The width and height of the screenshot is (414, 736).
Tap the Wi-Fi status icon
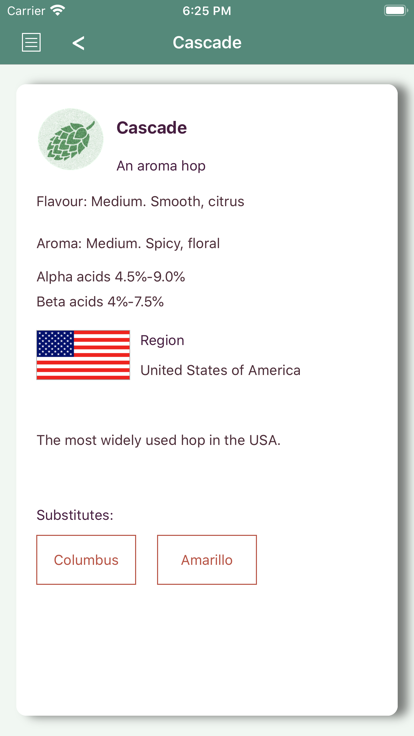(58, 10)
